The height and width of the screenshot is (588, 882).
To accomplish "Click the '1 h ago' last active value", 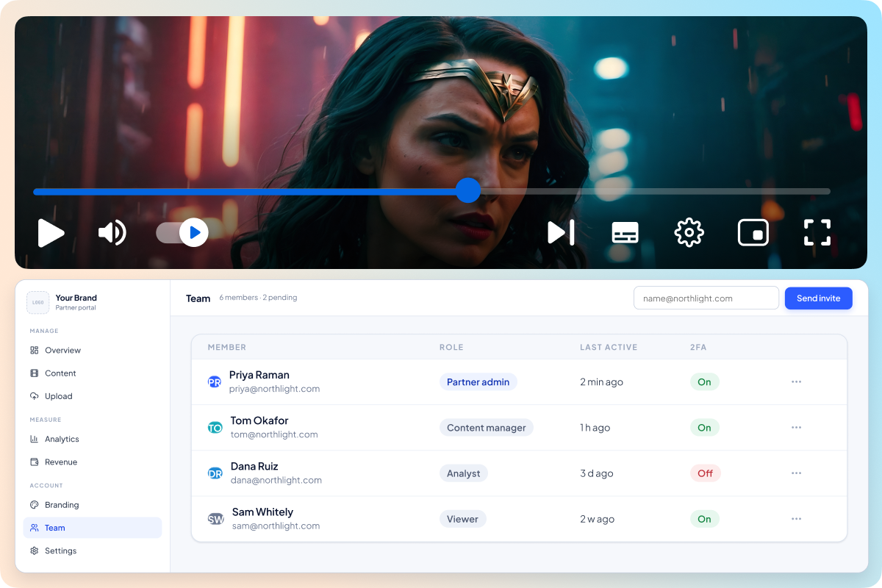I will click(x=595, y=428).
